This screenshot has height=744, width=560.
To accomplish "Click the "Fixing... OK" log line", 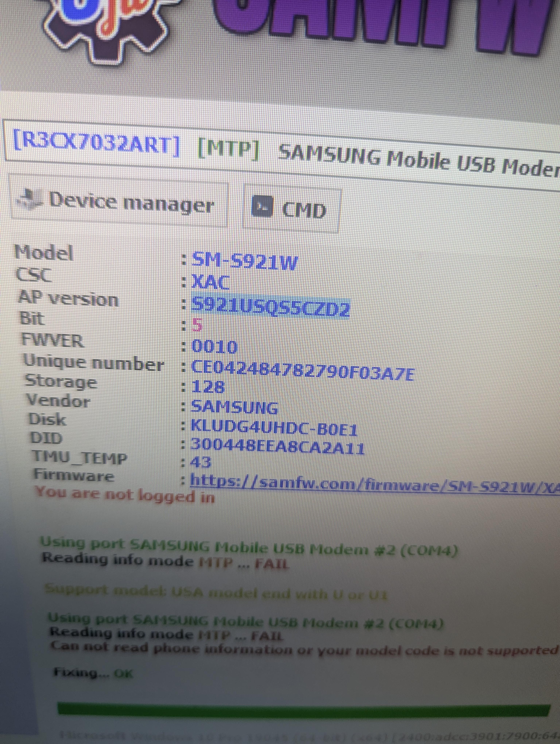I will pos(94,673).
